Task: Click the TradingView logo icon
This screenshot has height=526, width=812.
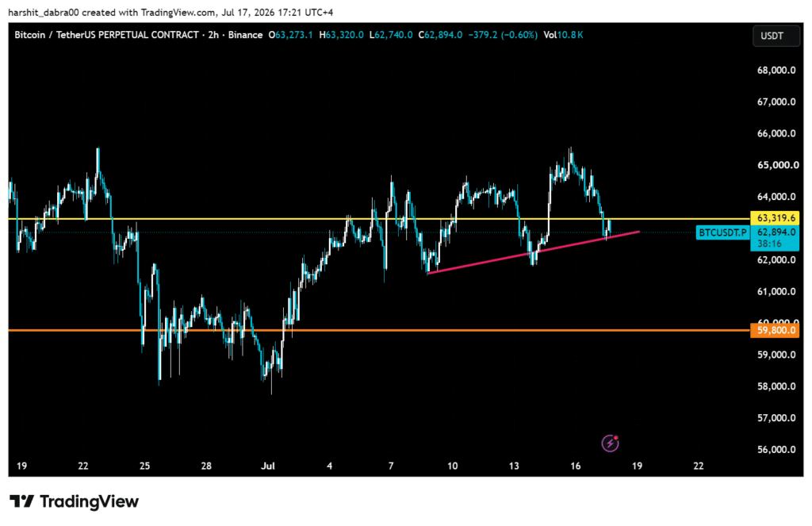Action: pyautogui.click(x=21, y=501)
